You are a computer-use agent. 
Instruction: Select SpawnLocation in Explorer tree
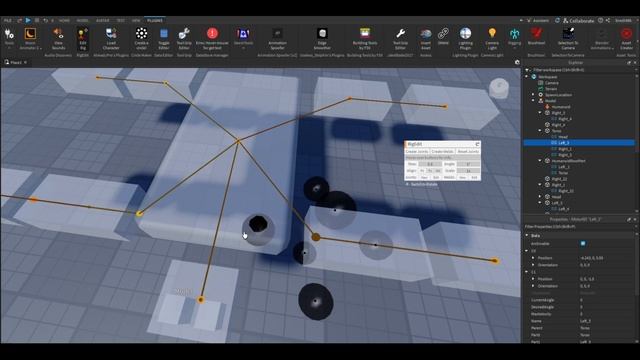[558, 95]
